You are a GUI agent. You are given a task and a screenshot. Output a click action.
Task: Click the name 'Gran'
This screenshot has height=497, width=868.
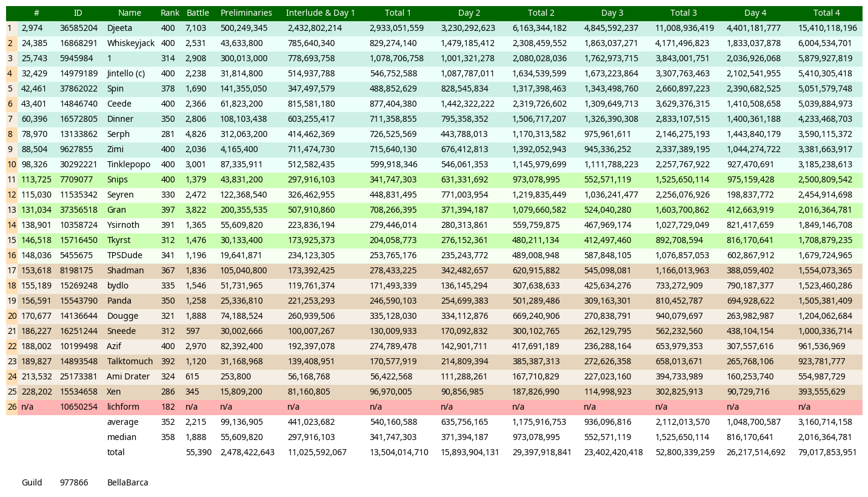point(116,210)
